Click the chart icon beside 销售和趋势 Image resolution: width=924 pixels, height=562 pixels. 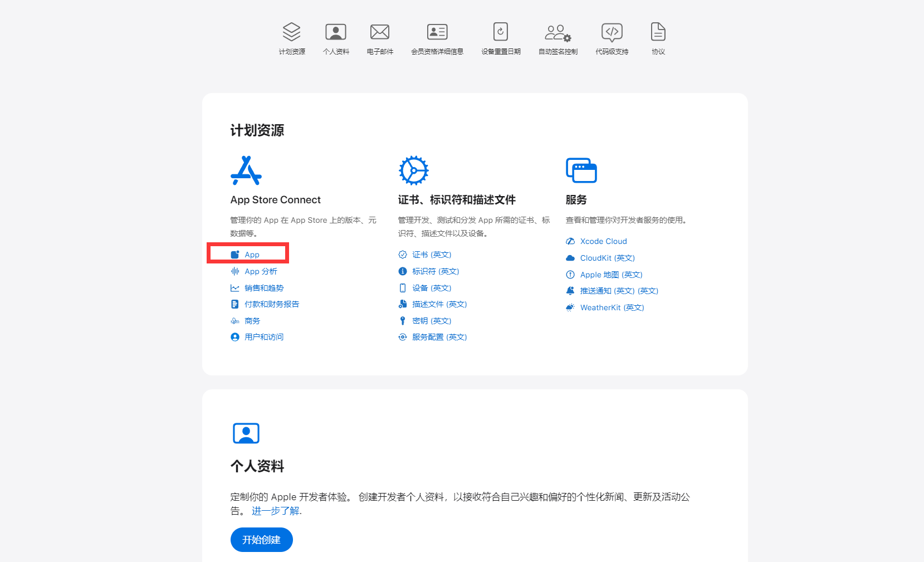coord(235,288)
